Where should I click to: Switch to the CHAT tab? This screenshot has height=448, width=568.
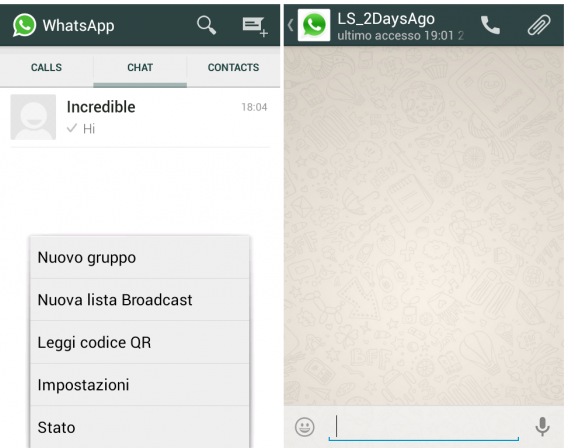(x=140, y=67)
